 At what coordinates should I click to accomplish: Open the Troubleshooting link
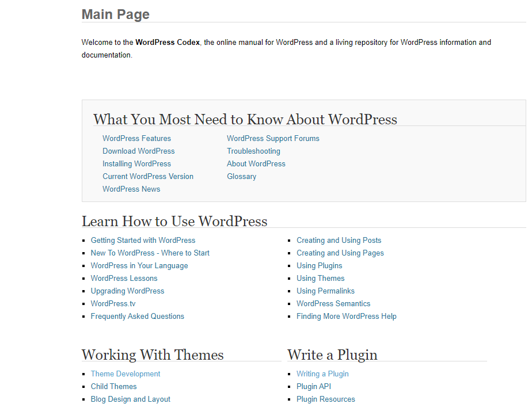253,151
